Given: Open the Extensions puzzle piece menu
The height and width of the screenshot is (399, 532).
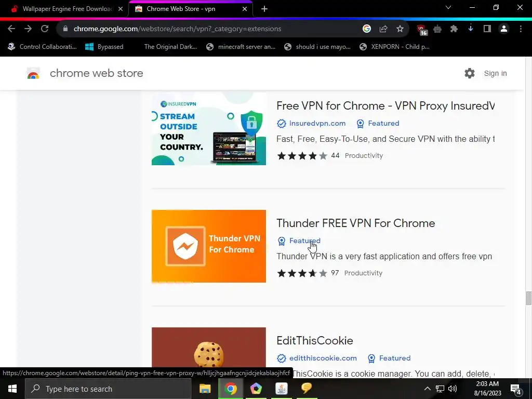Looking at the screenshot, I should [454, 29].
